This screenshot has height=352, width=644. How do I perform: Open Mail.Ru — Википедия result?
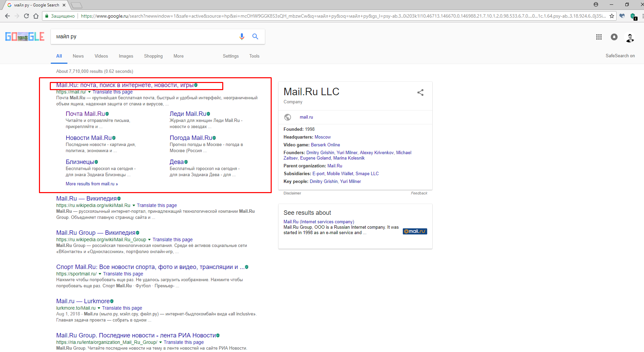pos(86,199)
